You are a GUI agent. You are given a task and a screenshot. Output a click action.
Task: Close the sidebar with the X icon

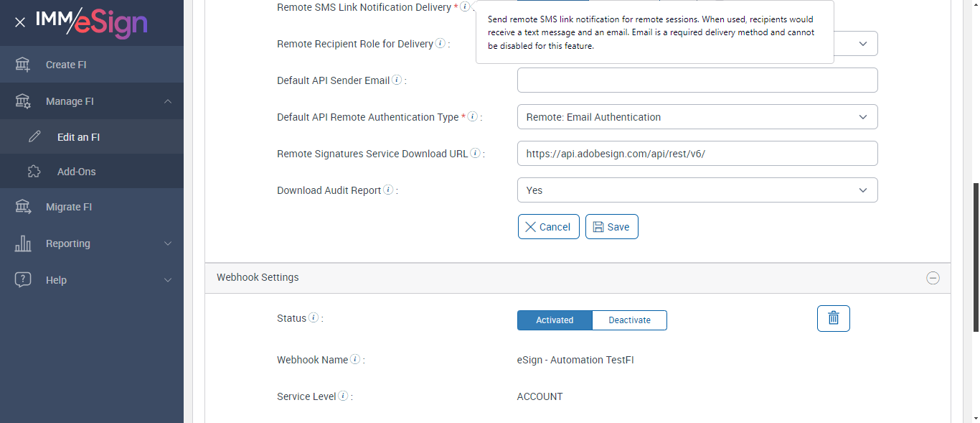point(20,22)
